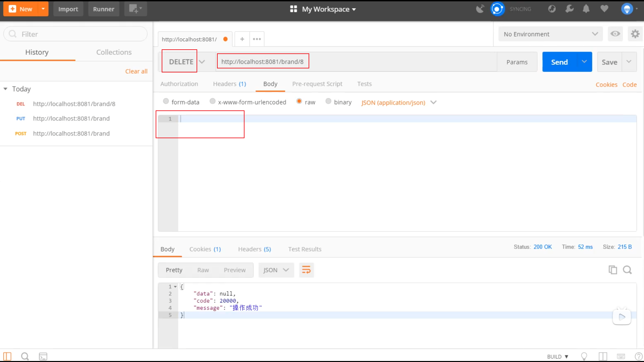Click the unsaved dot on request tab

[225, 39]
